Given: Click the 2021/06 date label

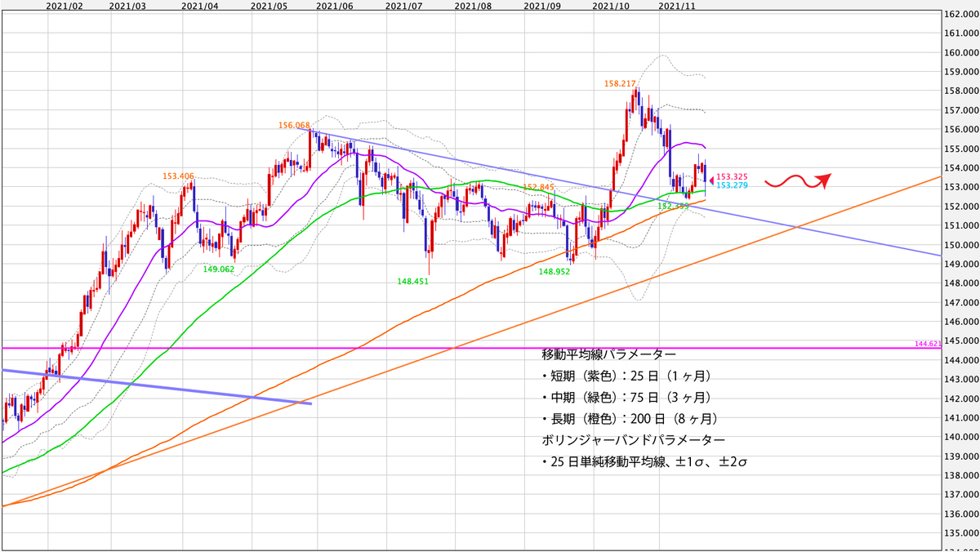Looking at the screenshot, I should click(x=334, y=6).
